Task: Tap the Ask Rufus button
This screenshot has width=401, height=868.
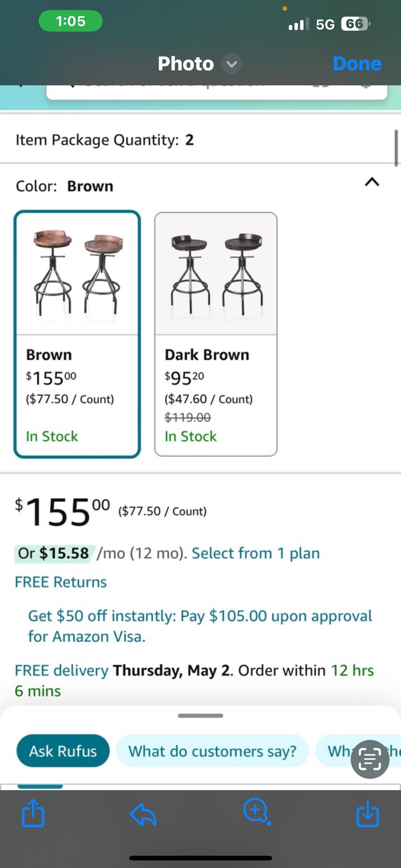Action: point(62,751)
